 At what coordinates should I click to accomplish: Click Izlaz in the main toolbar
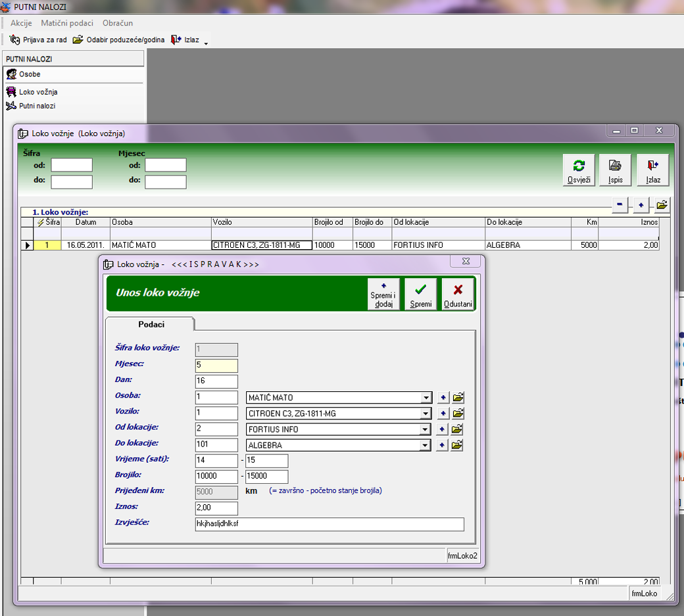[x=185, y=39]
